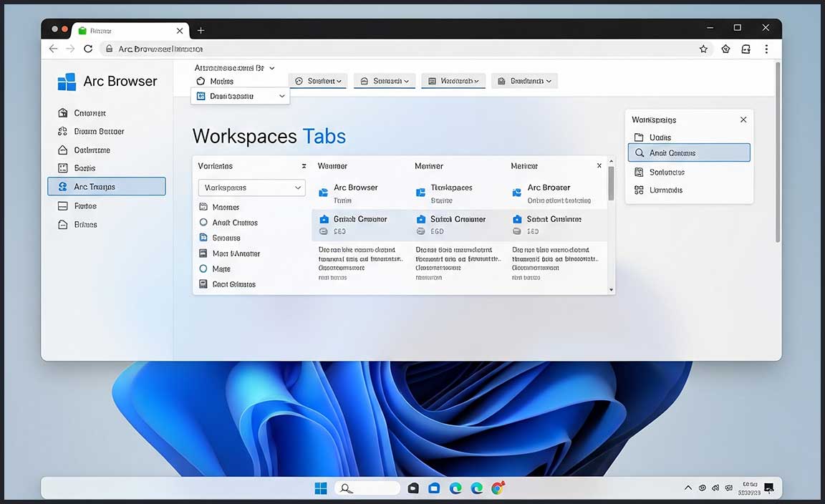The image size is (825, 504).
Task: Click the taskbar search box
Action: pos(367,488)
